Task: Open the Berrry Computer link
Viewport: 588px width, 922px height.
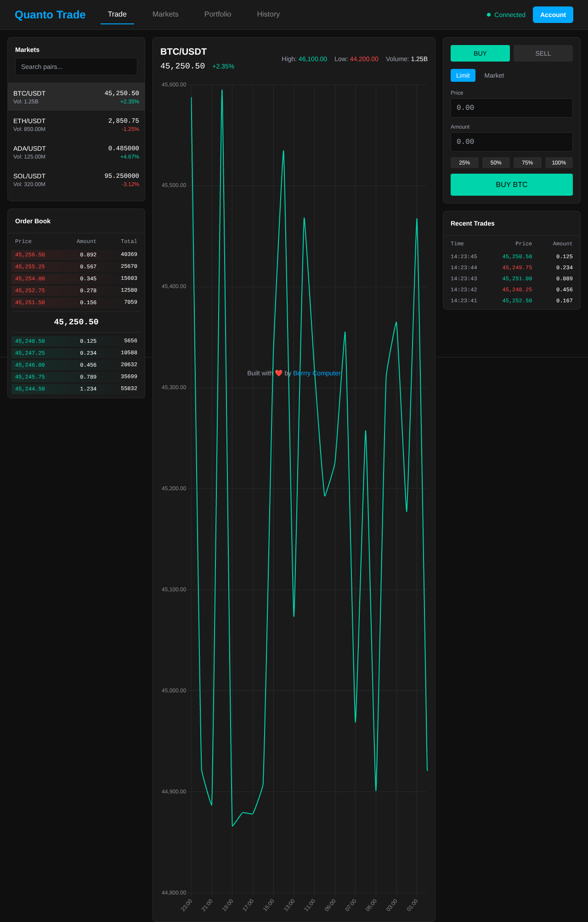Action: 317,373
